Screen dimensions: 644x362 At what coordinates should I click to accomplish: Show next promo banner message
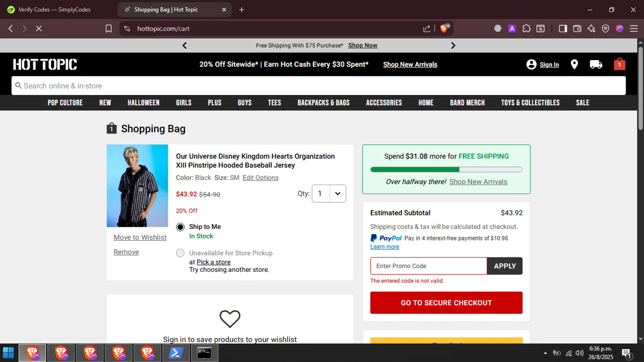click(453, 46)
